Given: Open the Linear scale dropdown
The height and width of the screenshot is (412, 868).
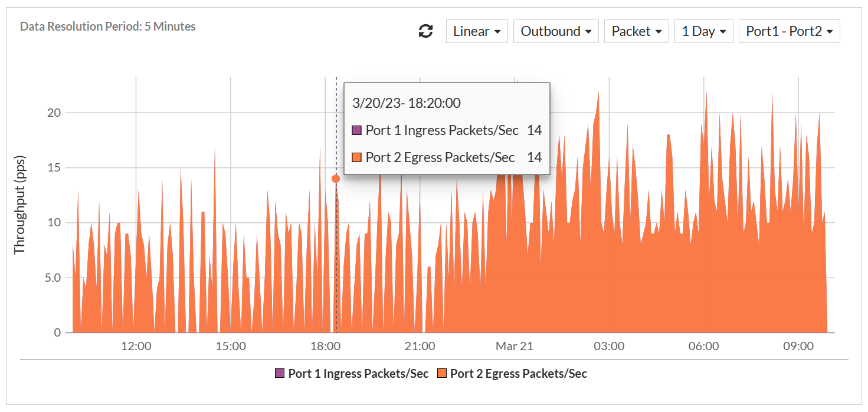Looking at the screenshot, I should tap(476, 31).
